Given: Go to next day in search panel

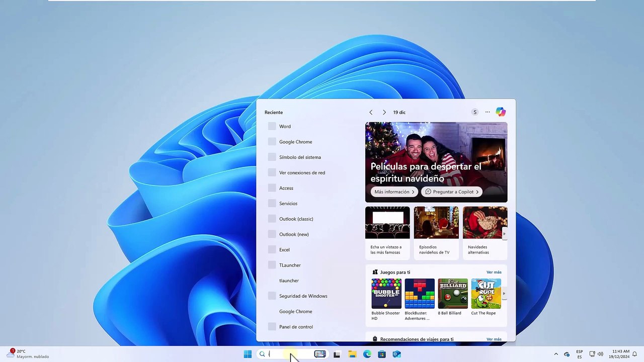Looking at the screenshot, I should tap(384, 112).
